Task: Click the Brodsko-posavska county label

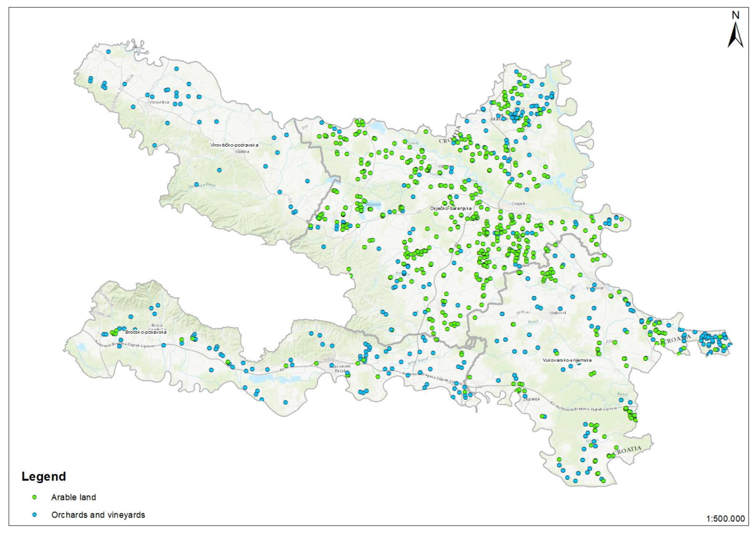Action: [x=145, y=332]
